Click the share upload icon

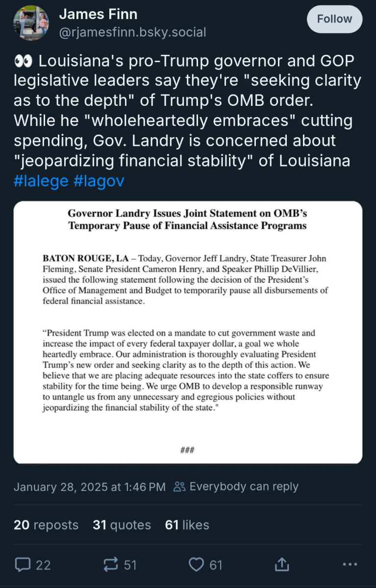(282, 564)
